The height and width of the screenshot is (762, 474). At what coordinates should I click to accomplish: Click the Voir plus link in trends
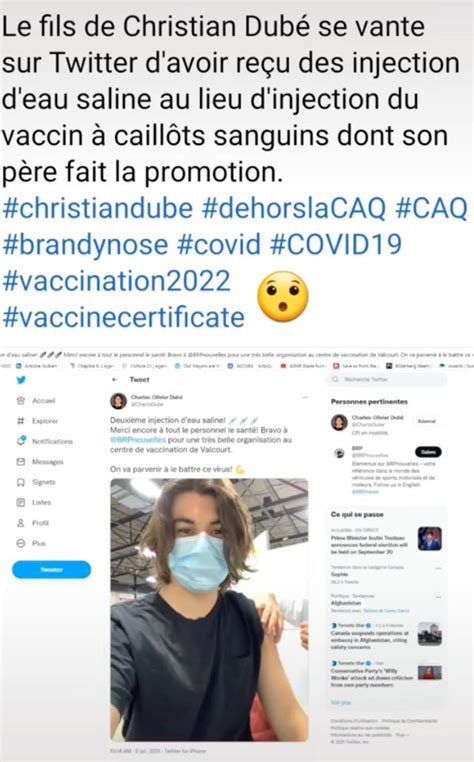(x=341, y=703)
